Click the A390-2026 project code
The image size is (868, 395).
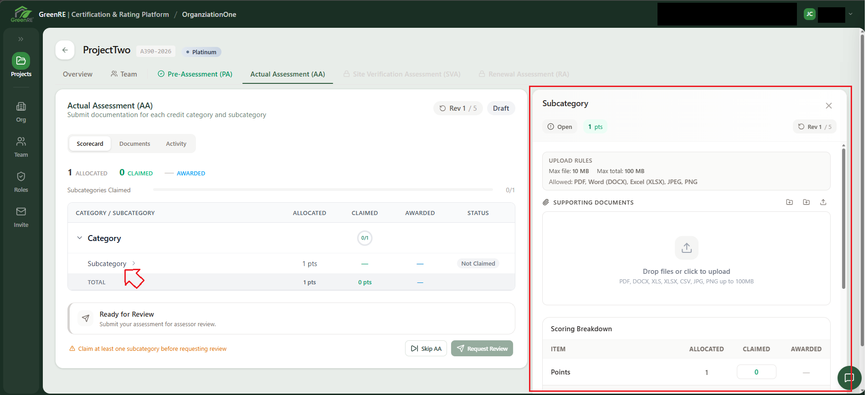tap(156, 51)
